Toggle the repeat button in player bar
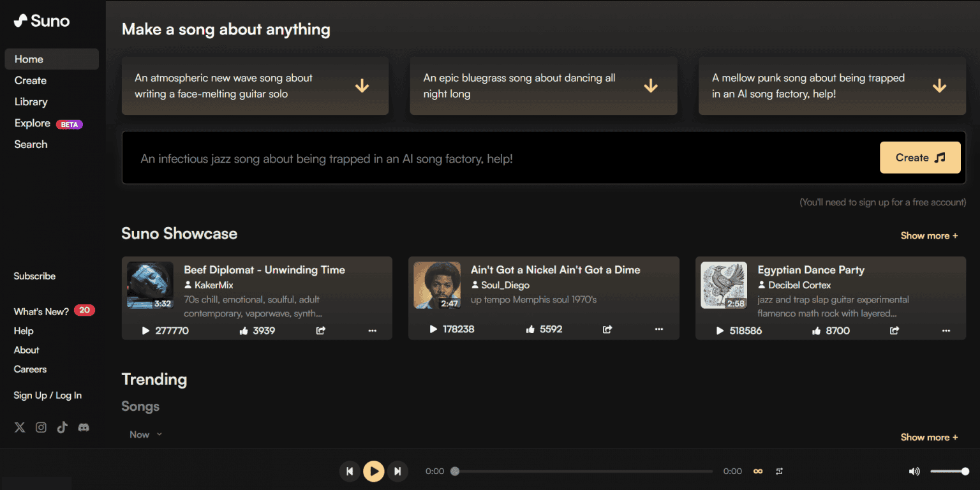Image resolution: width=980 pixels, height=490 pixels. pyautogui.click(x=779, y=471)
